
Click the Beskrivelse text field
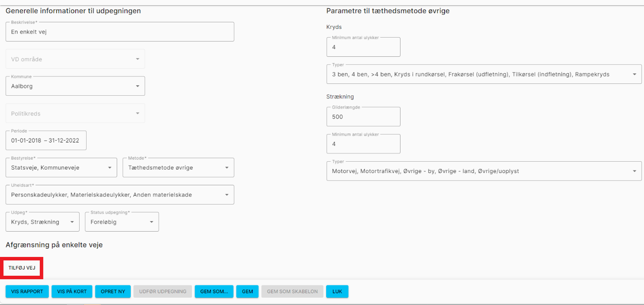click(119, 32)
